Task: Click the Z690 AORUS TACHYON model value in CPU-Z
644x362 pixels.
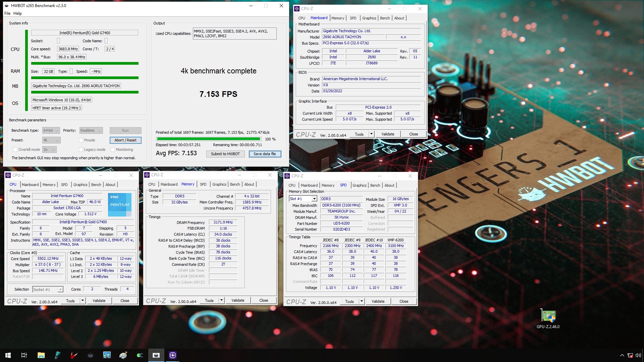Action: [353, 37]
